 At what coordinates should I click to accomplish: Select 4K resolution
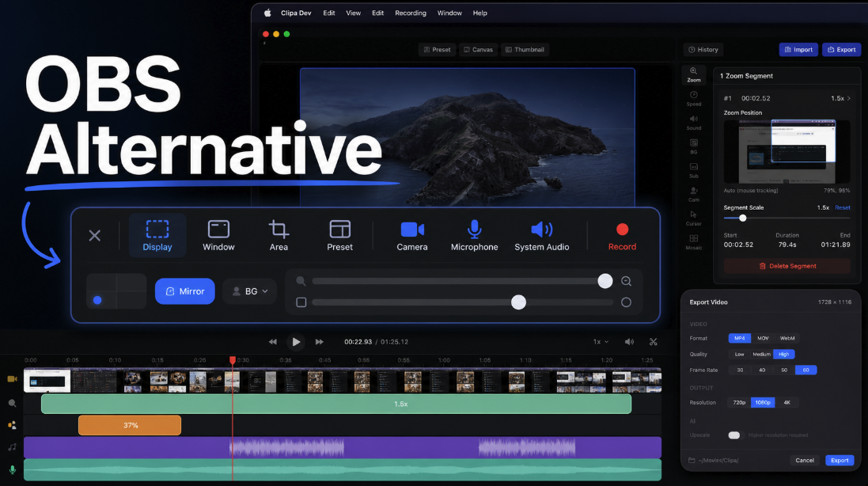coord(787,402)
